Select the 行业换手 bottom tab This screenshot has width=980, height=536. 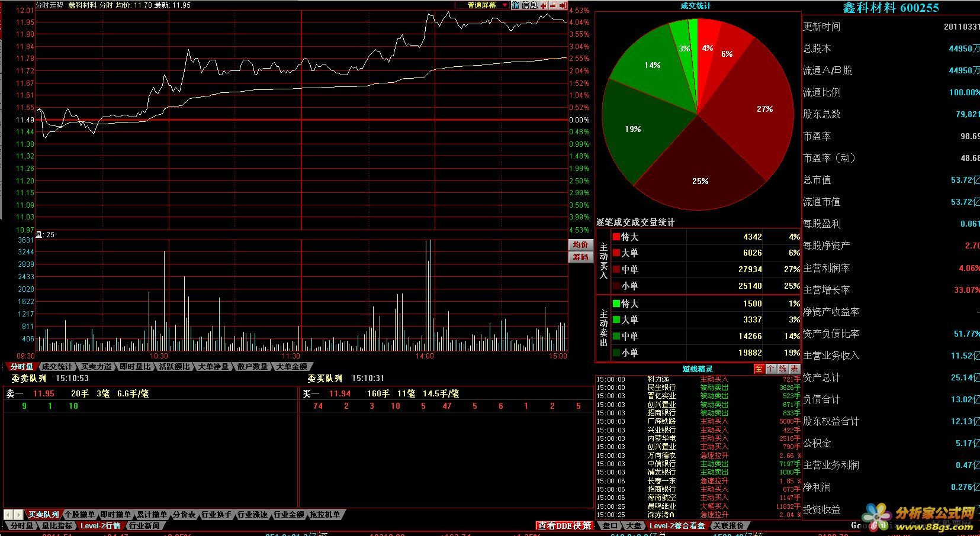pyautogui.click(x=216, y=515)
